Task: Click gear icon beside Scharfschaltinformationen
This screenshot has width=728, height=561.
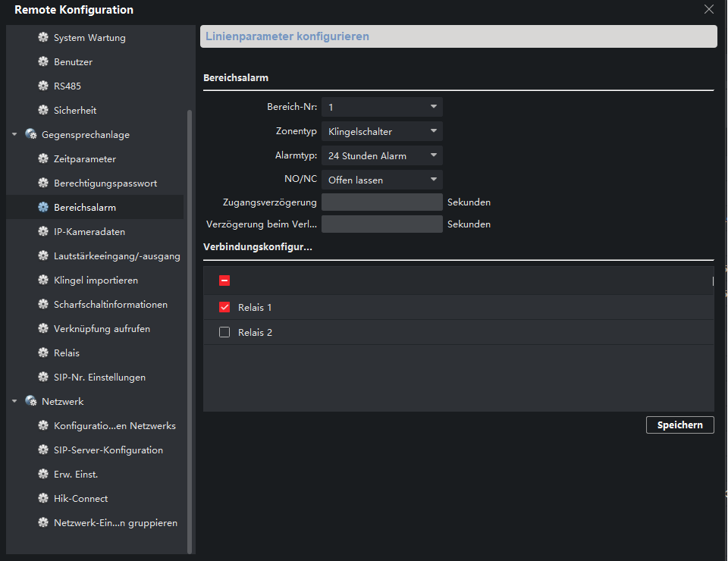Action: 43,304
